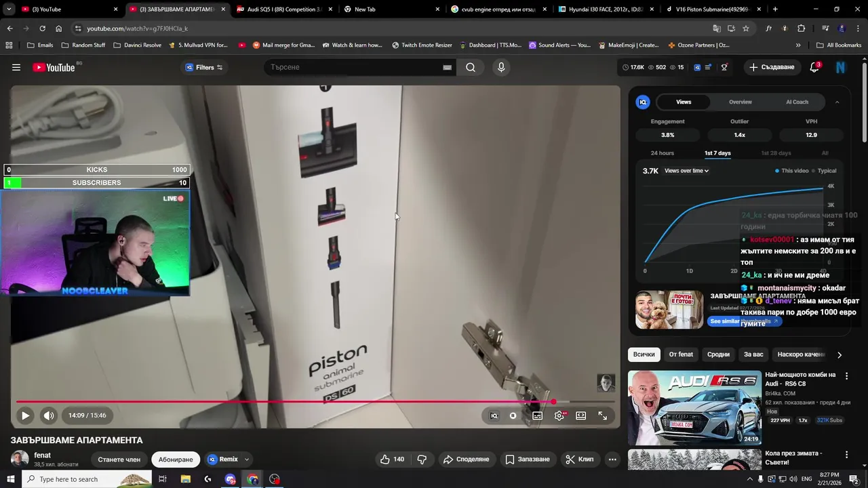868x488 pixels.
Task: Click the Запазване save button
Action: (x=528, y=459)
